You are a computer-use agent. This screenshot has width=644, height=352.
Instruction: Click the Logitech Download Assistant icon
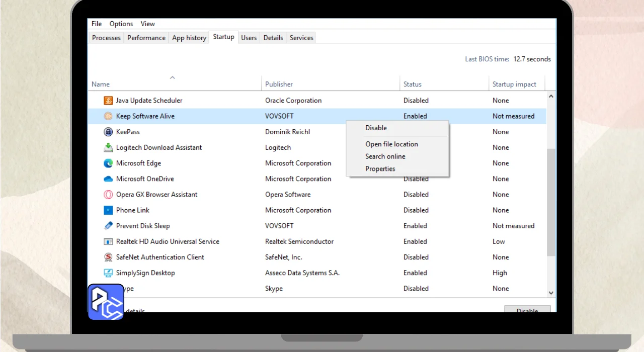[x=108, y=147]
